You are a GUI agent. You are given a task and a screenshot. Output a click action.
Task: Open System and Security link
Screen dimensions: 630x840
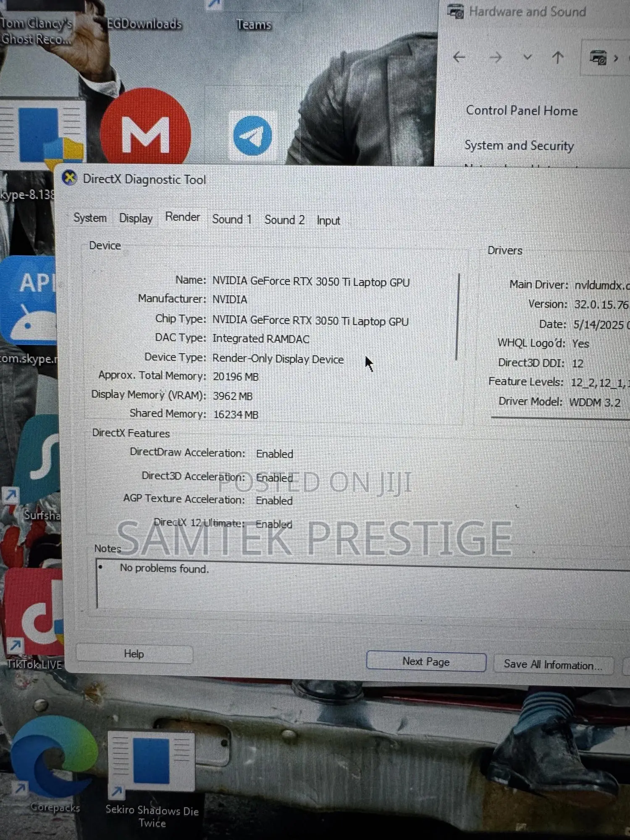(x=519, y=145)
